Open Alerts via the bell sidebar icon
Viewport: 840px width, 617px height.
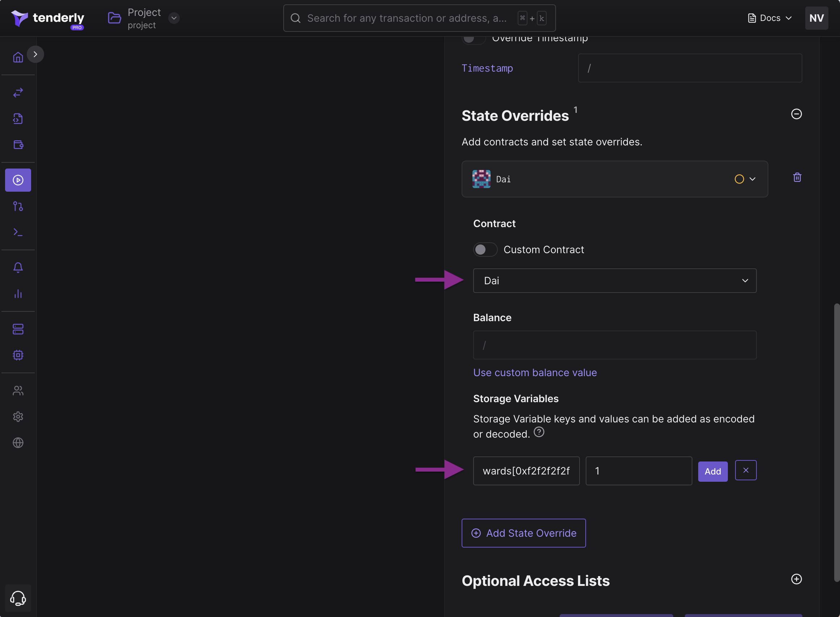pos(18,267)
